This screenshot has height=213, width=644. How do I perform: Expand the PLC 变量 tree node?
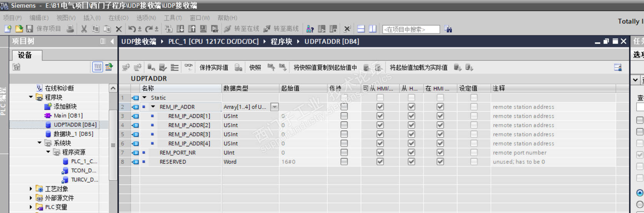(31, 207)
